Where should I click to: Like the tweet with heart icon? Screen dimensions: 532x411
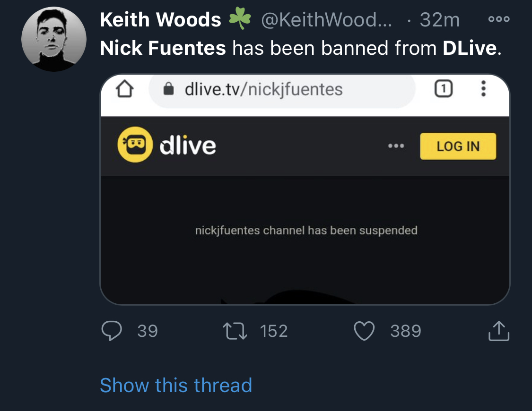point(364,331)
